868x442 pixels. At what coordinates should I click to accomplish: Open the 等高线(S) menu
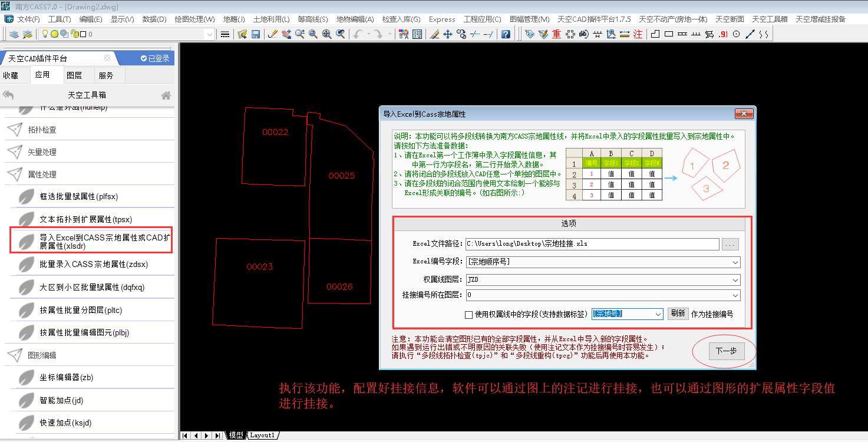tap(313, 19)
